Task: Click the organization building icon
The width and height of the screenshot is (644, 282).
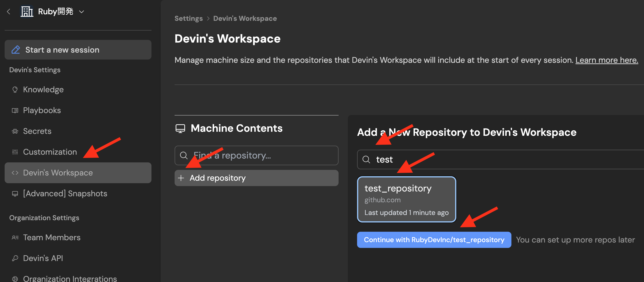Action: pyautogui.click(x=27, y=12)
